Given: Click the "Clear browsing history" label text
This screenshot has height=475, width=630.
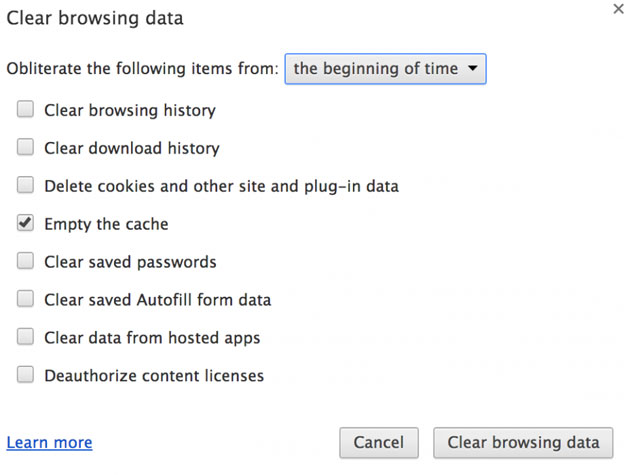Looking at the screenshot, I should click(130, 110).
